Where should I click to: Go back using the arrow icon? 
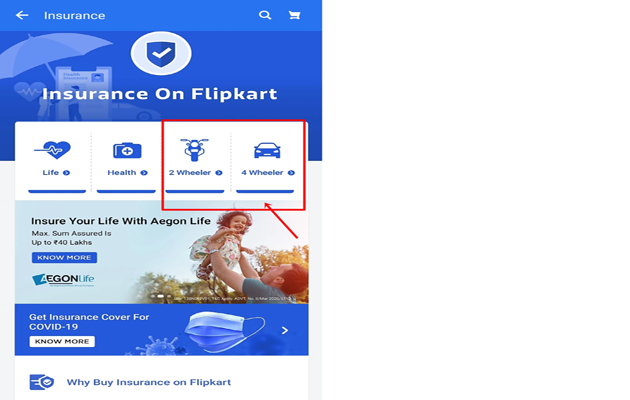pos(22,15)
